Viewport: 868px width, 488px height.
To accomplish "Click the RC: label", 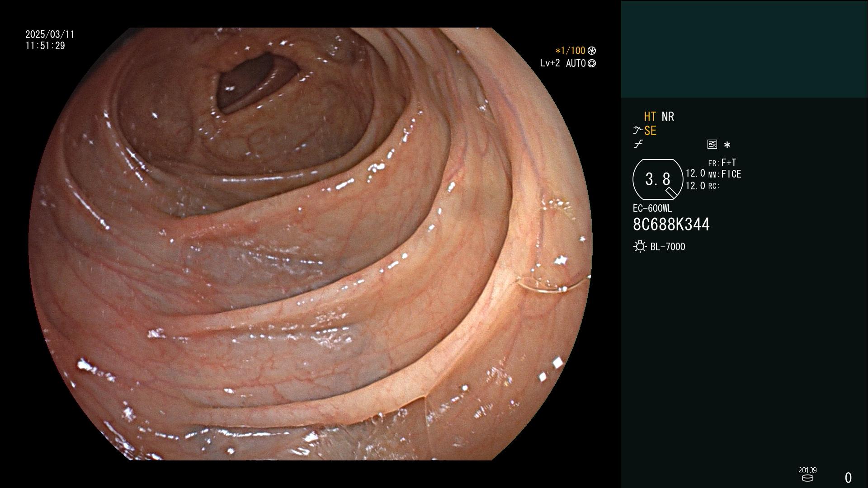I will [x=714, y=186].
